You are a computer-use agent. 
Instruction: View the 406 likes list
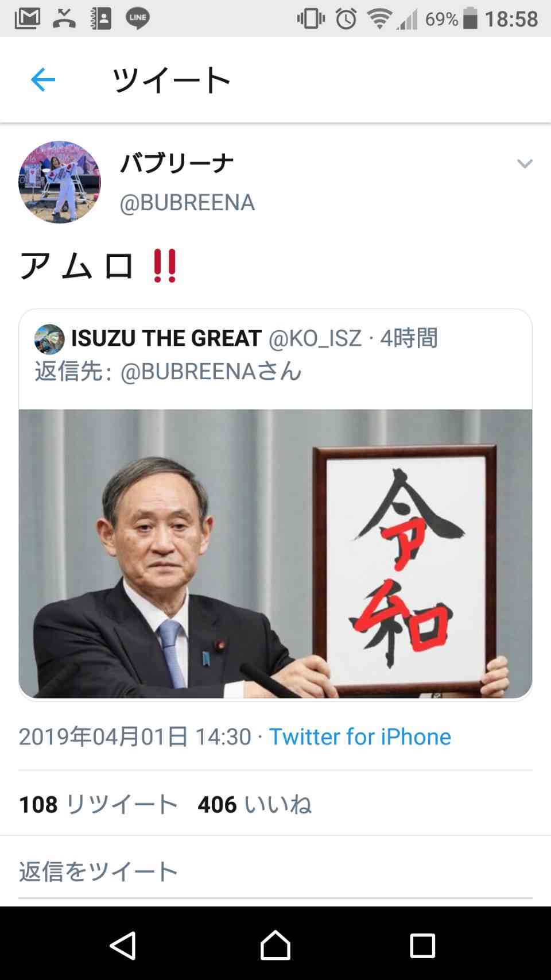coord(254,804)
